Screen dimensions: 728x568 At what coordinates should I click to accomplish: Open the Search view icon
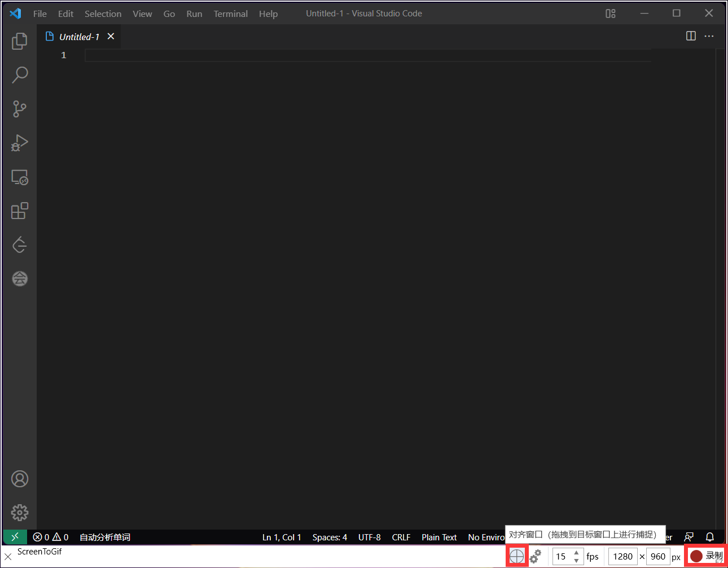pos(20,75)
